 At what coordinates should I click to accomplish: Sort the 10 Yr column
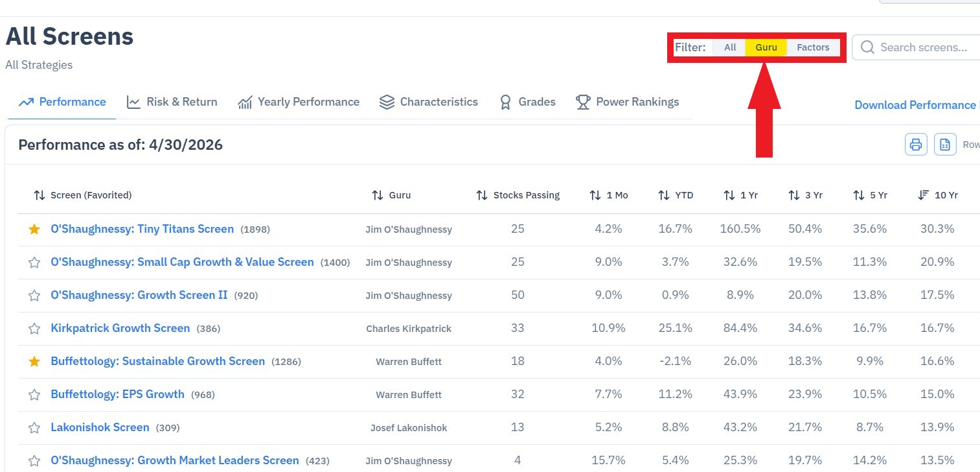coord(938,195)
